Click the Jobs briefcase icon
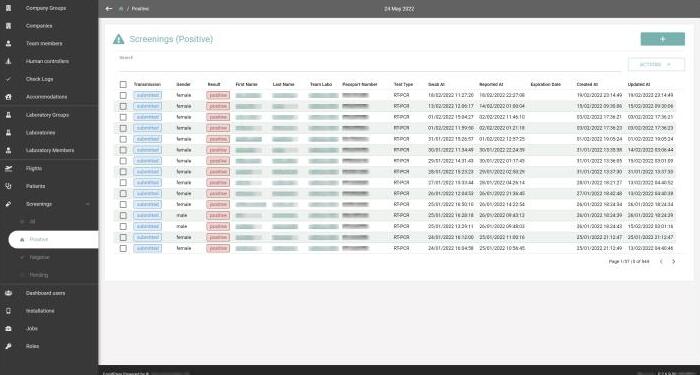700x375 pixels. 8,329
